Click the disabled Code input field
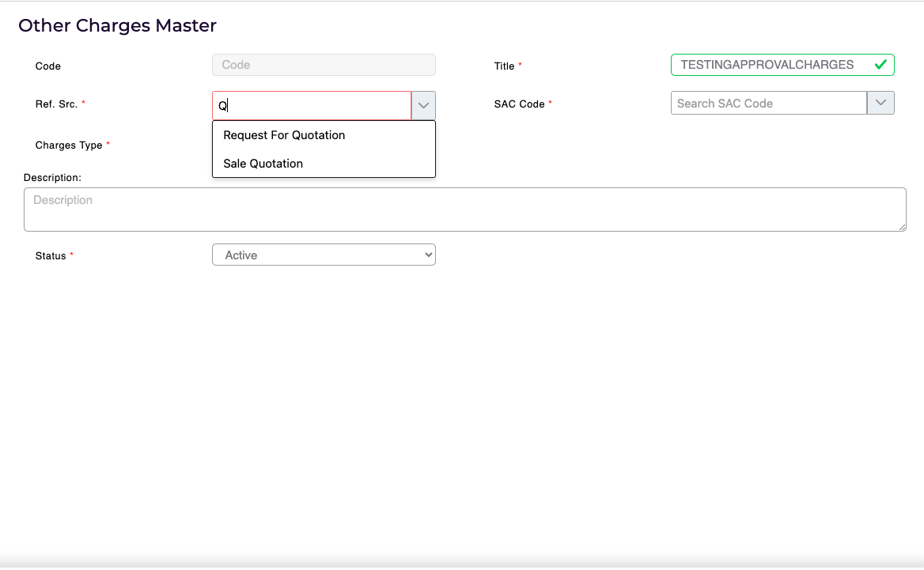Viewport: 924px width, 570px height. click(324, 65)
